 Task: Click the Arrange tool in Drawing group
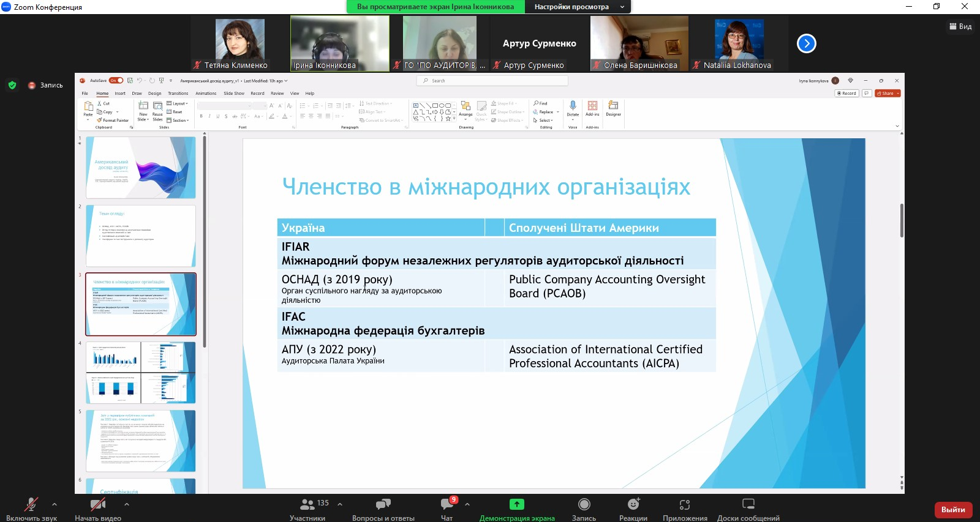[x=466, y=109]
